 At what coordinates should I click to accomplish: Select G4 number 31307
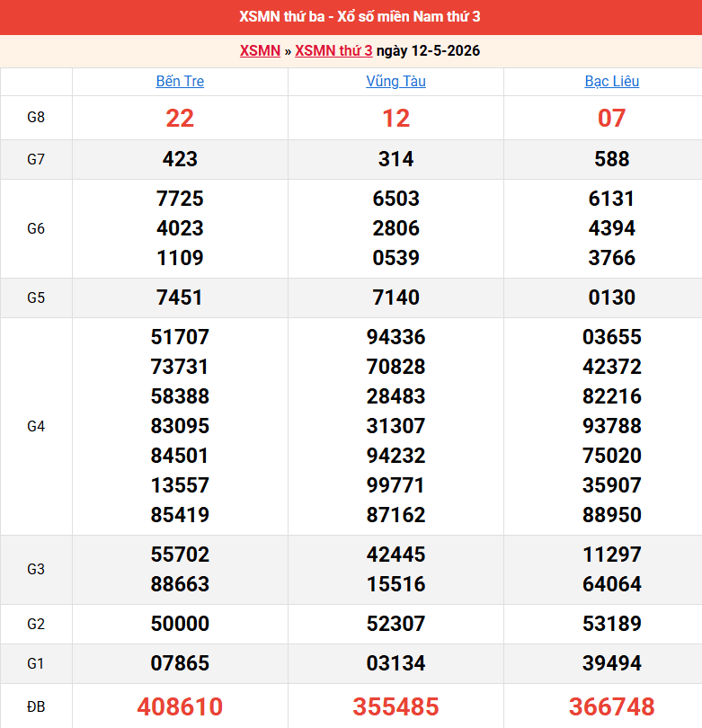click(395, 426)
